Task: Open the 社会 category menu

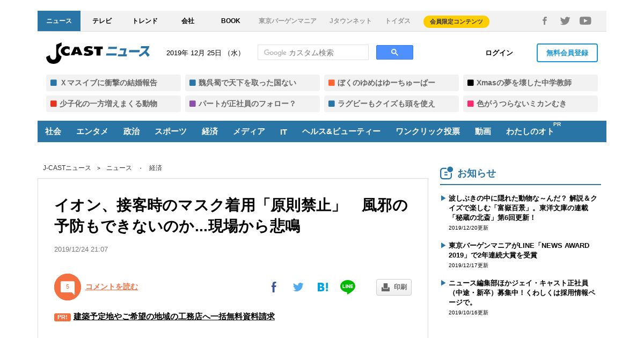Action: 53,131
